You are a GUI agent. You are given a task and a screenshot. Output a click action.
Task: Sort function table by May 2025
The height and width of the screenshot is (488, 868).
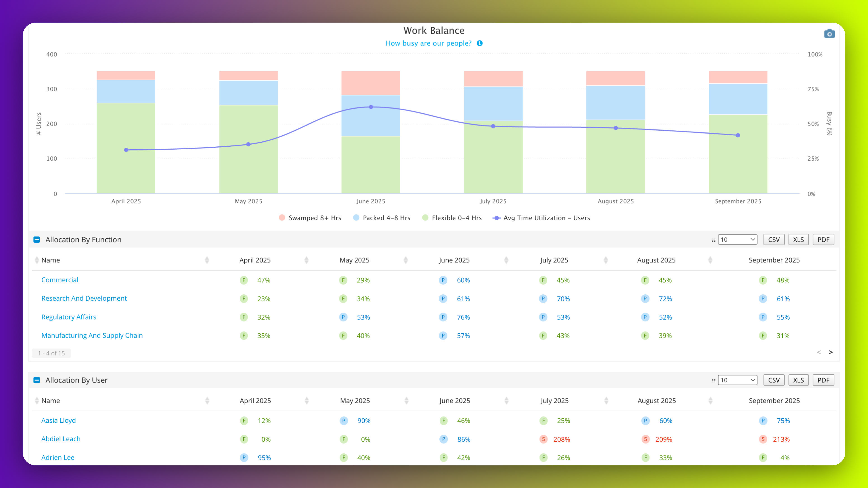click(354, 260)
